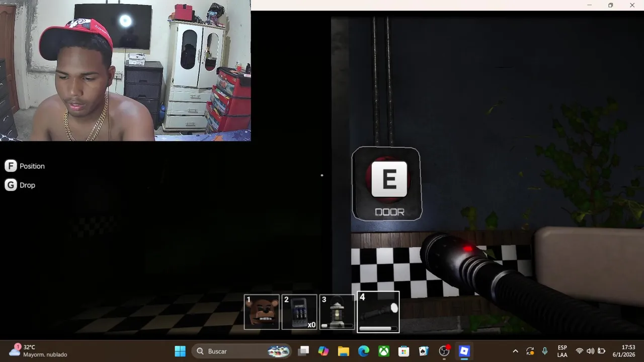Click the Roblox taskbar icon
Screen dimensions: 644x362
tap(464, 351)
